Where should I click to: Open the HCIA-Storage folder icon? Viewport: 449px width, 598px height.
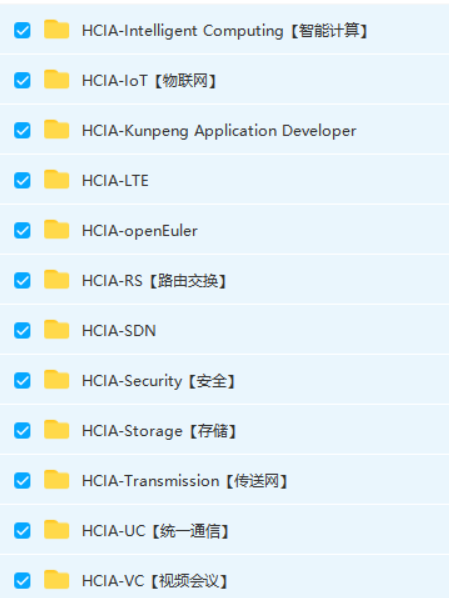tap(56, 430)
